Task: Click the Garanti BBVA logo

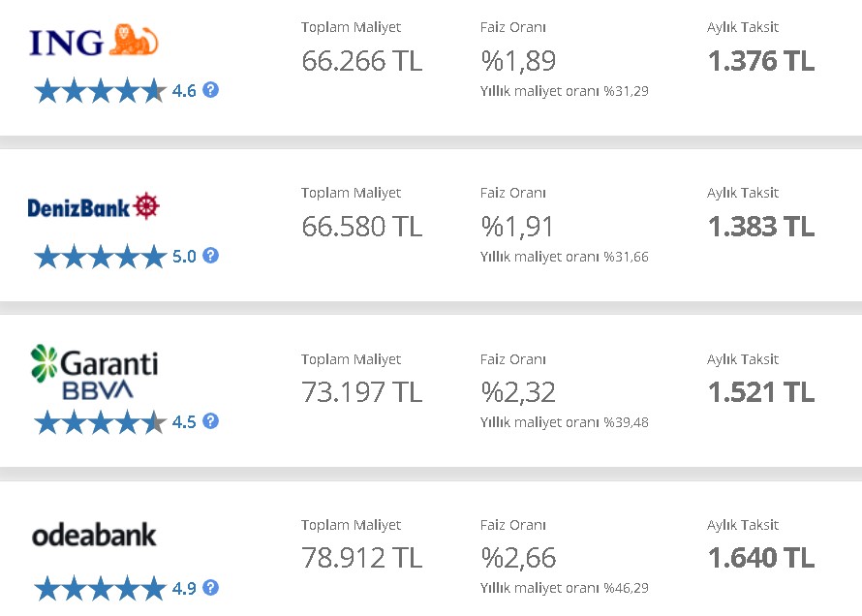Action: 95,372
